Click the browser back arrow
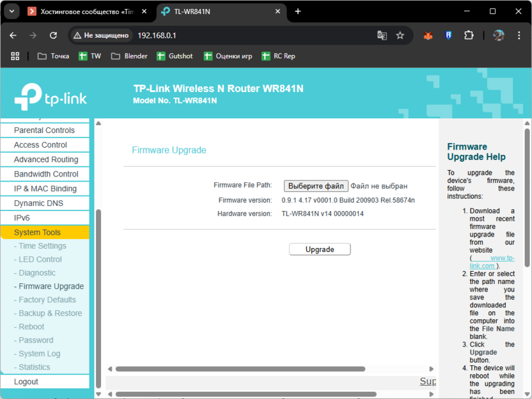Screen dimensions: 532x399 coord(13,35)
